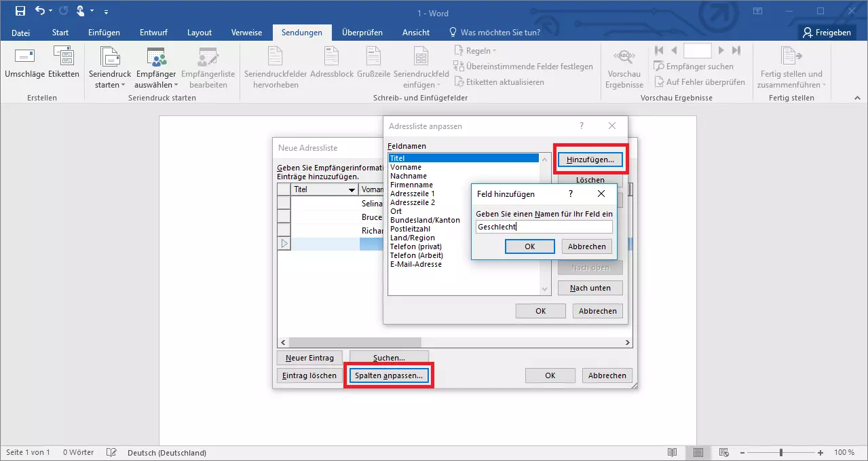This screenshot has width=868, height=461.
Task: Click Etiketten aktualisieren
Action: coord(499,82)
